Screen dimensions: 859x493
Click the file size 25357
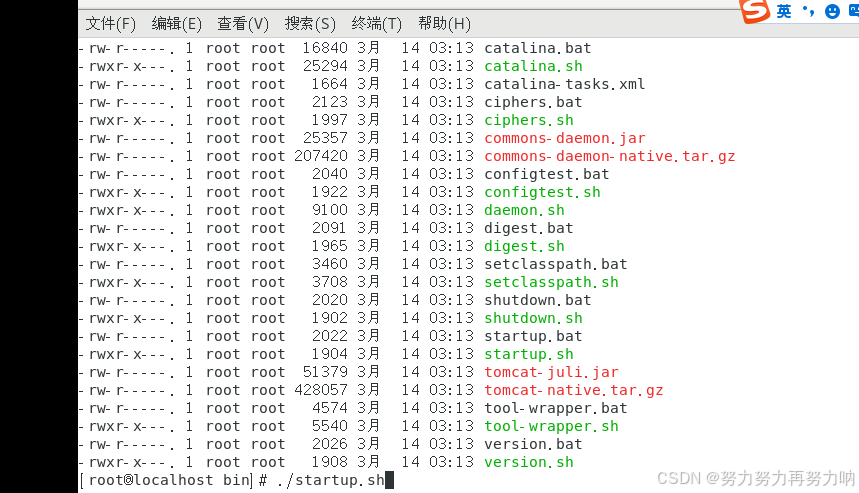pyautogui.click(x=325, y=138)
